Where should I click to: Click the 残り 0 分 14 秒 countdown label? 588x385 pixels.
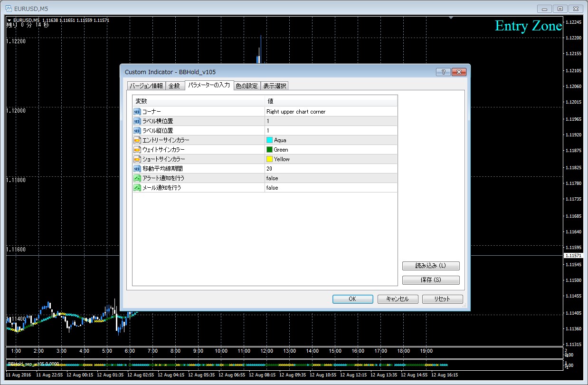coord(27,25)
